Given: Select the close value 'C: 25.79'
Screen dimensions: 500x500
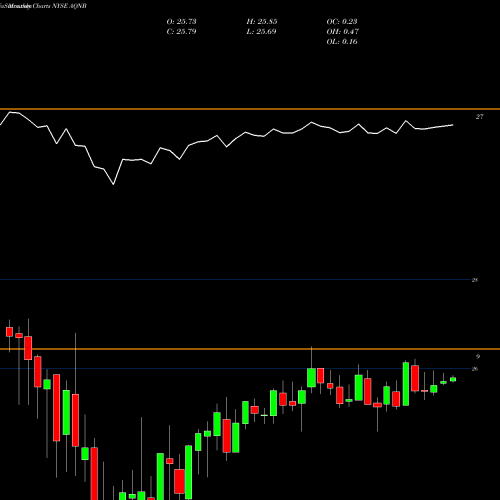Looking at the screenshot, I should click(181, 31).
